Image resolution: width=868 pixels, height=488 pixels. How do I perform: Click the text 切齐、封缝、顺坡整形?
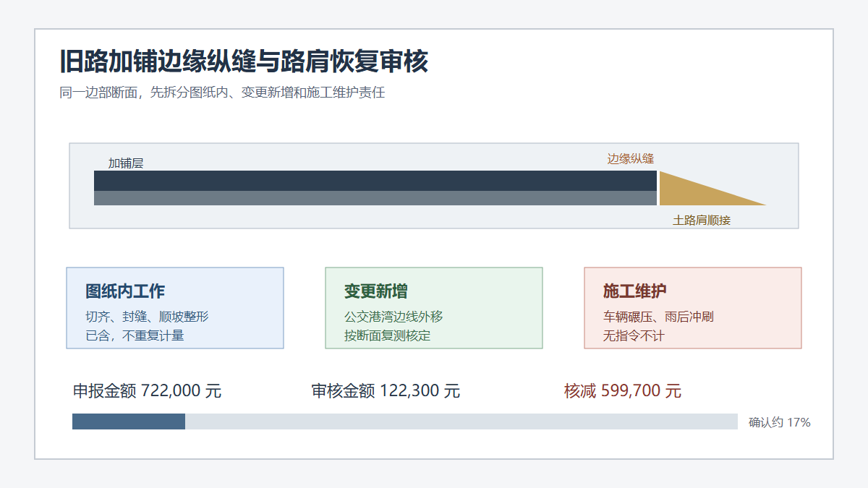click(x=147, y=317)
